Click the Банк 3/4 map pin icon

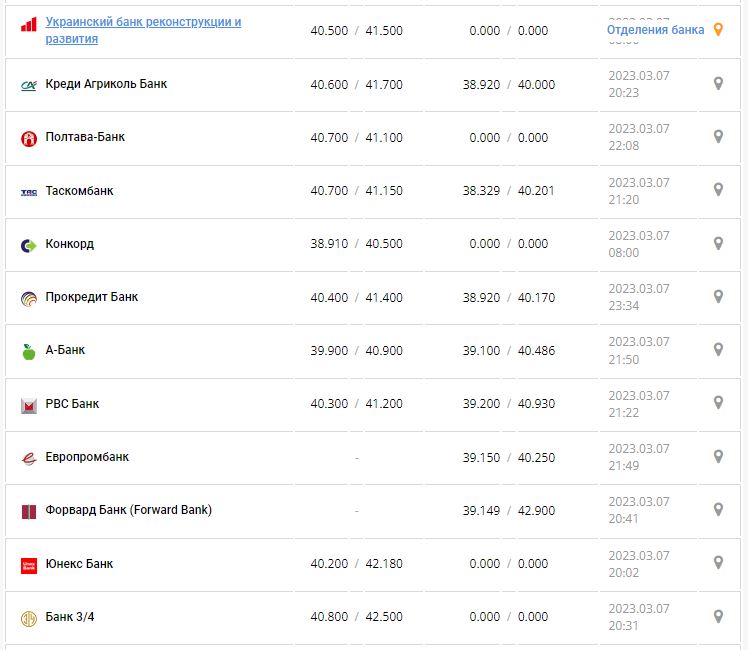(717, 616)
